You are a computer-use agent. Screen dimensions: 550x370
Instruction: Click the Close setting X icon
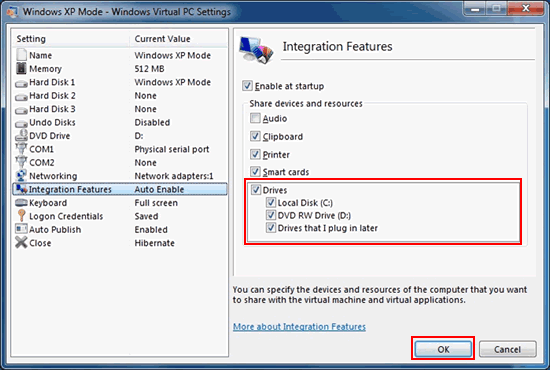21,242
